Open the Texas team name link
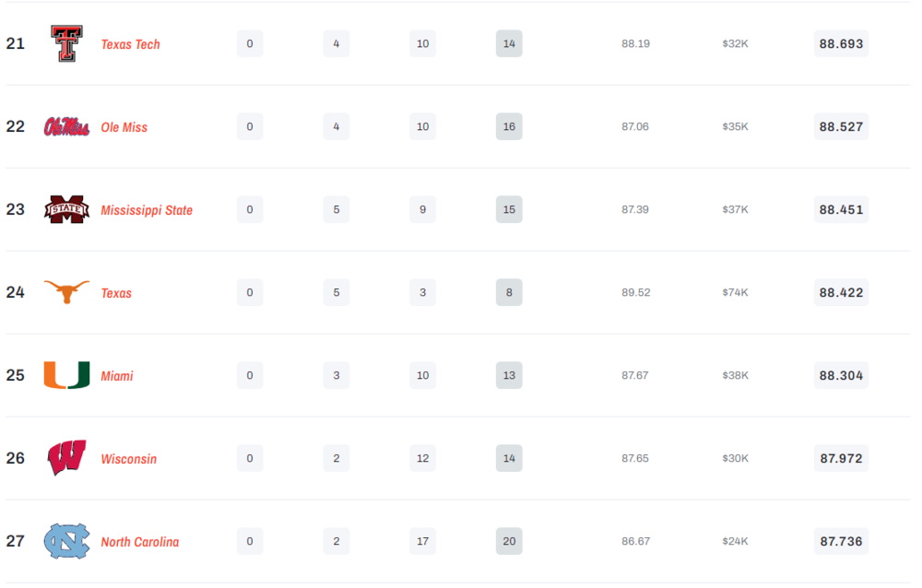 click(116, 293)
